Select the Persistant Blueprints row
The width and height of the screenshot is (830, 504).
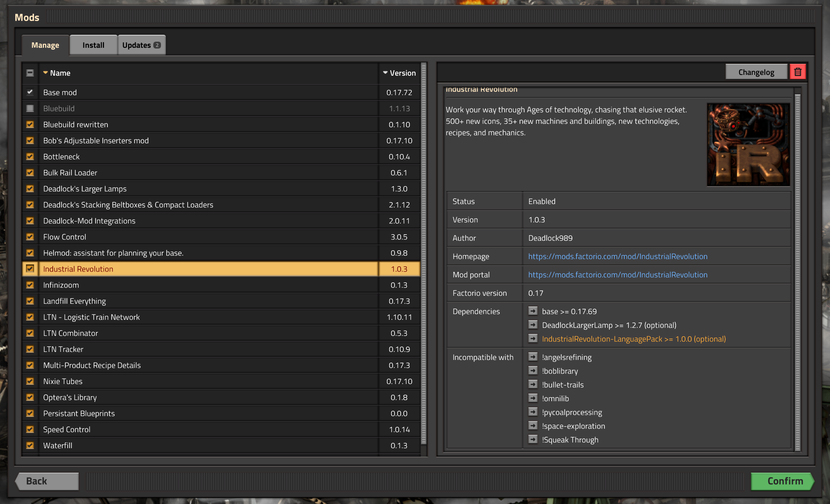point(208,413)
